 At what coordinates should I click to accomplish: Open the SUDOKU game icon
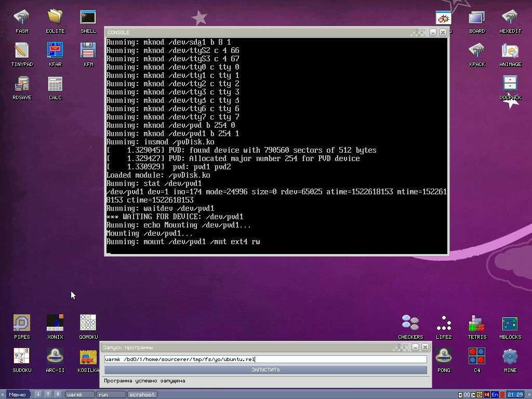pos(22,357)
